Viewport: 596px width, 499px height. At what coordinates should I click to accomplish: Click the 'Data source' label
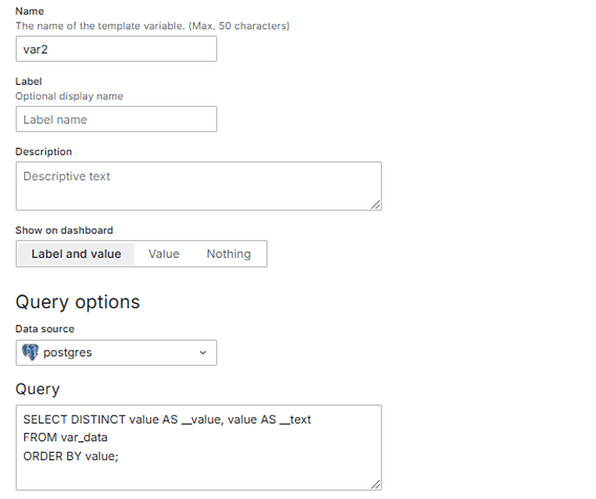point(45,329)
